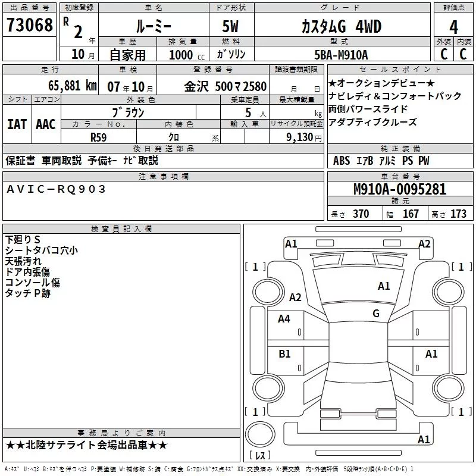This screenshot has height=476, width=476.
Task: Click the door type value 5W
Action: [x=231, y=26]
